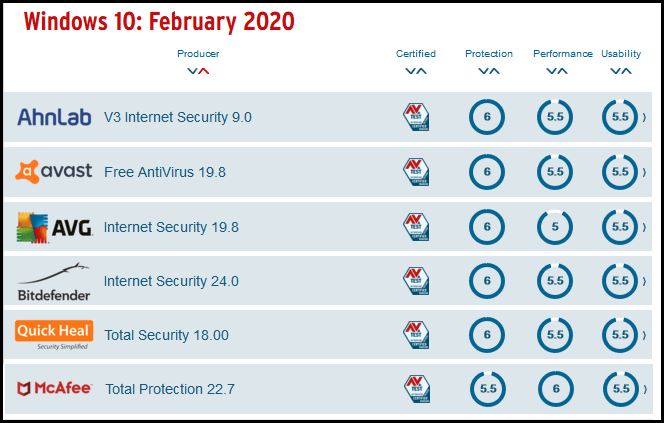Sort Producer column ascending with red up arrow
Image resolution: width=664 pixels, height=423 pixels.
point(204,71)
